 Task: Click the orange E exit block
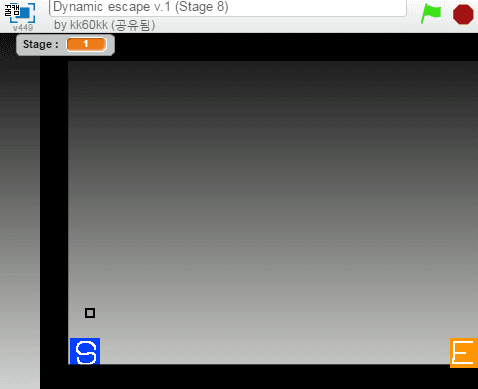tap(464, 353)
